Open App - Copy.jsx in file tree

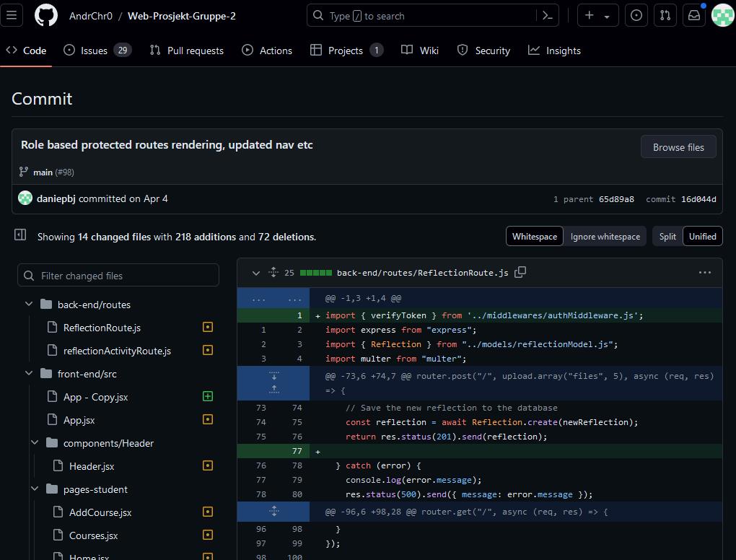tap(95, 397)
